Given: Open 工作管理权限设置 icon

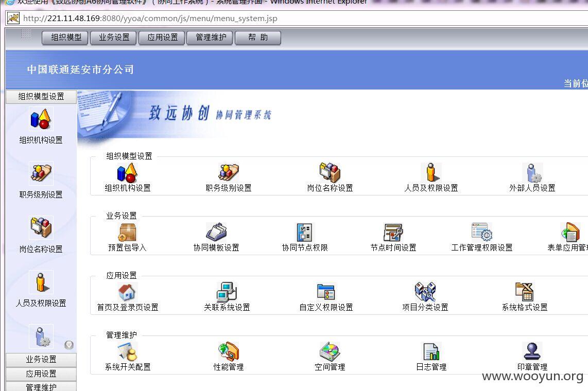Looking at the screenshot, I should [x=481, y=232].
